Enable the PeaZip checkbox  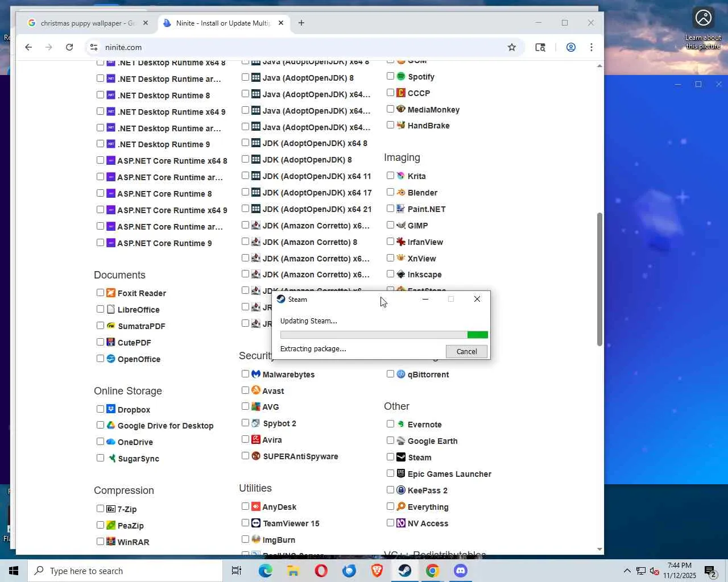coord(100,525)
